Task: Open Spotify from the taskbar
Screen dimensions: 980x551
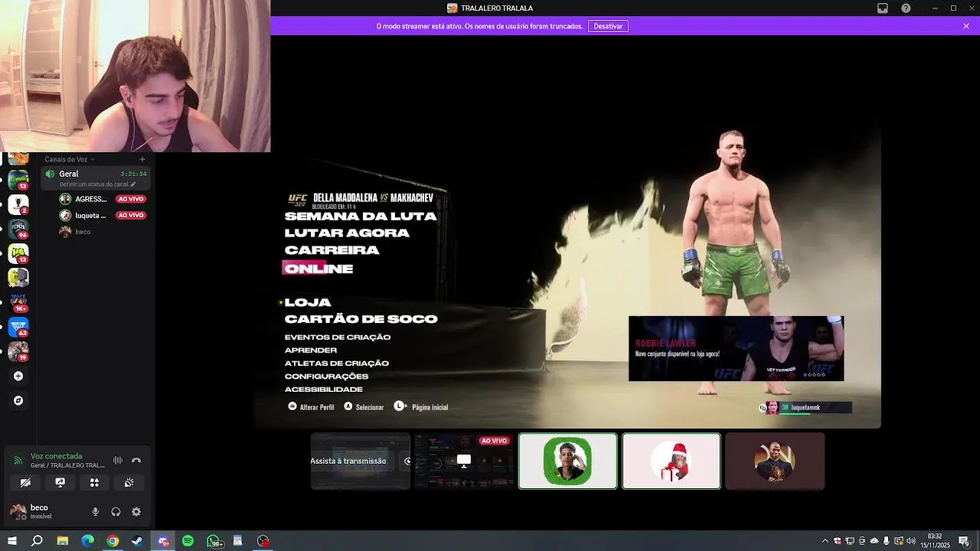Action: [x=188, y=541]
